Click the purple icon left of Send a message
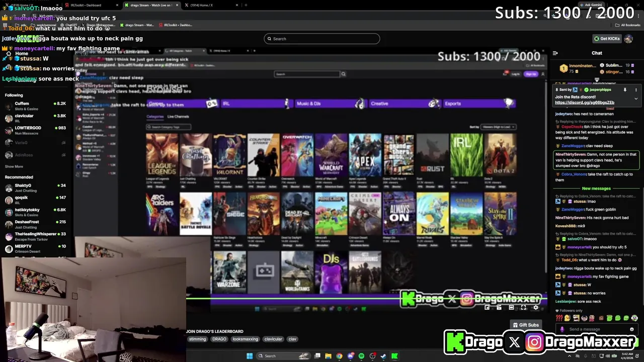Screen dimensions: 644x362 pyautogui.click(x=562, y=329)
